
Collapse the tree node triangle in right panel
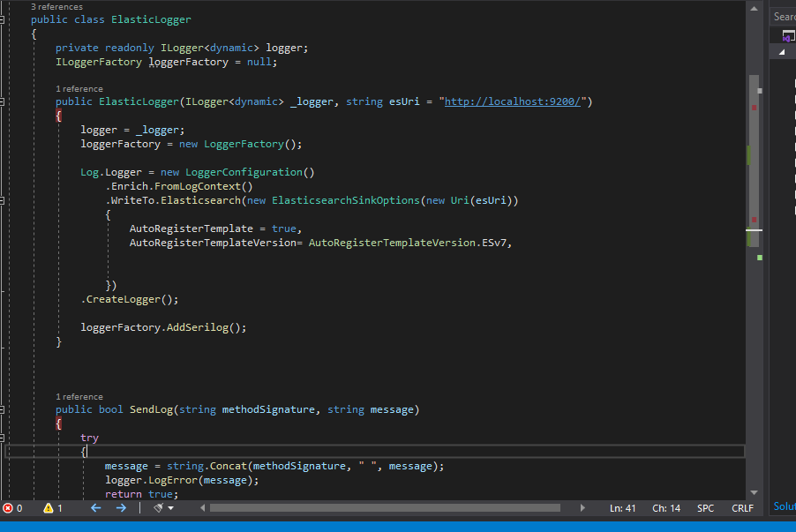click(x=782, y=52)
